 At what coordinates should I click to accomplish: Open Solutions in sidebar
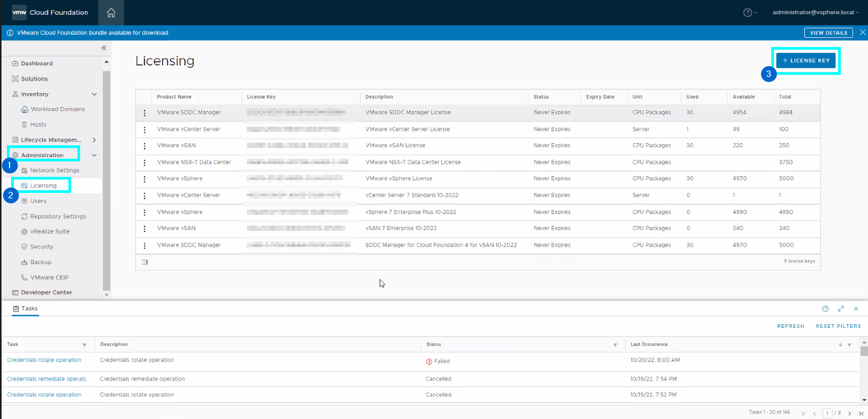point(34,79)
